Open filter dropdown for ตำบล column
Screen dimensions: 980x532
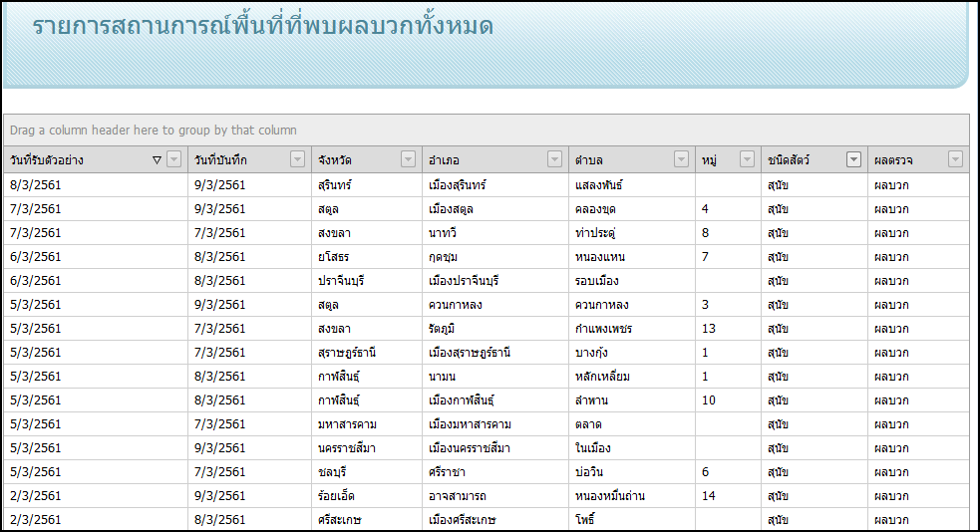pyautogui.click(x=681, y=159)
